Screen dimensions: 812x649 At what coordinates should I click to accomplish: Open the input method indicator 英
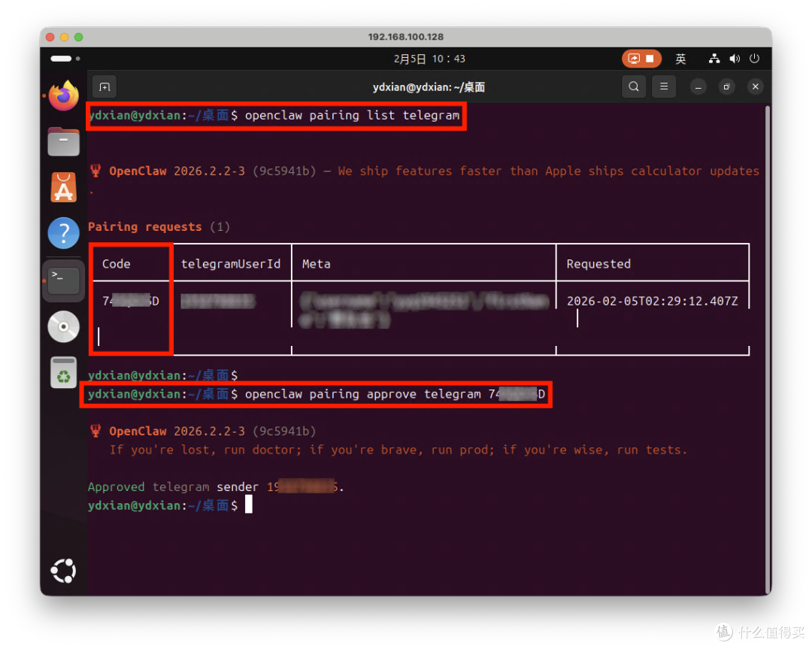[680, 59]
